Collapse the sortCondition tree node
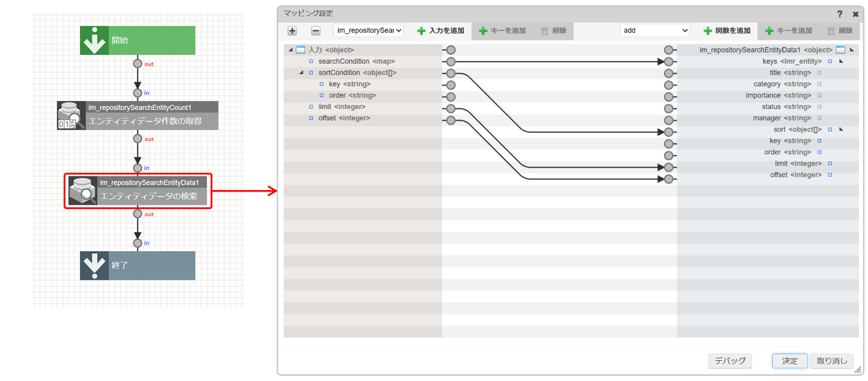The image size is (868, 381). pos(301,73)
